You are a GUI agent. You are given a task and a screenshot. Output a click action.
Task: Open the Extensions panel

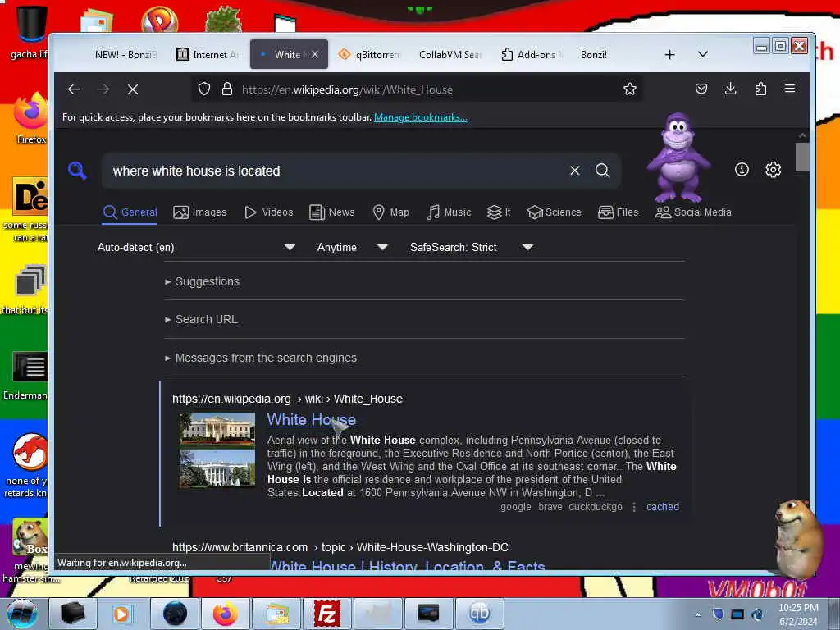(760, 89)
